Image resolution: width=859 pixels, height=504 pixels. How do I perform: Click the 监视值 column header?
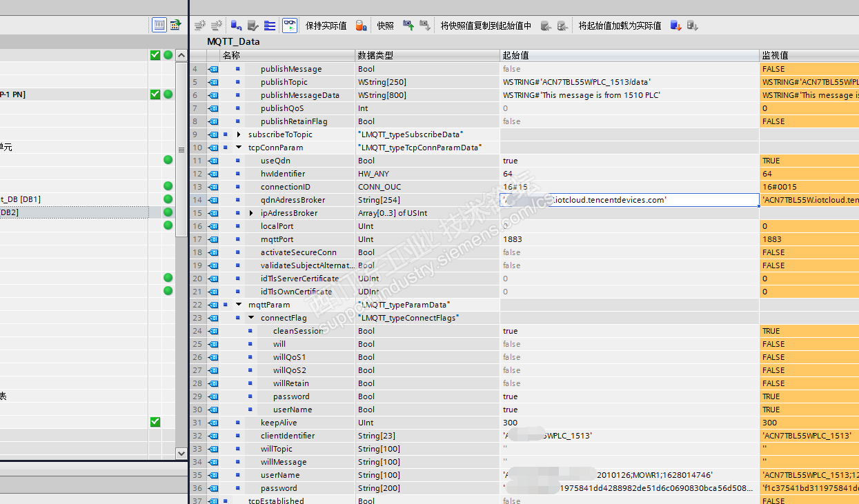(x=809, y=55)
